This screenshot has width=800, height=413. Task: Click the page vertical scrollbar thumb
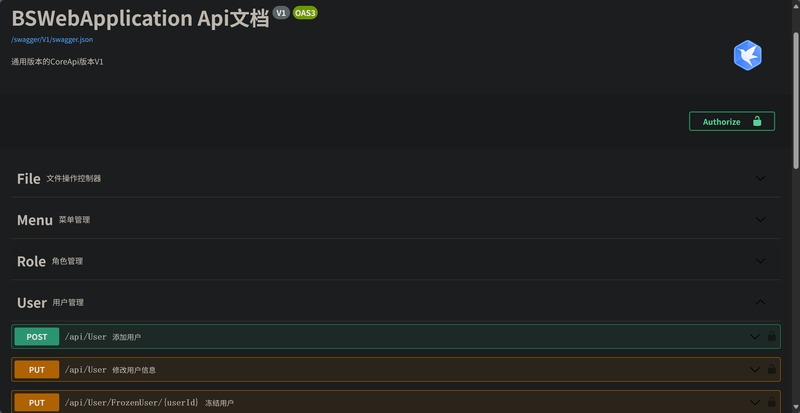tap(796, 100)
